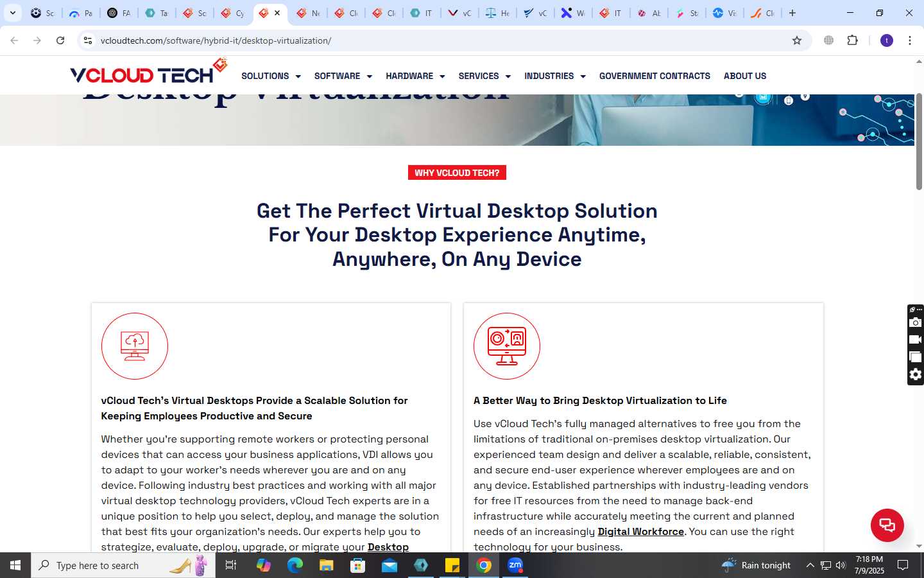This screenshot has height=578, width=924.
Task: Click the globe icon next to bookmark star
Action: point(829,40)
